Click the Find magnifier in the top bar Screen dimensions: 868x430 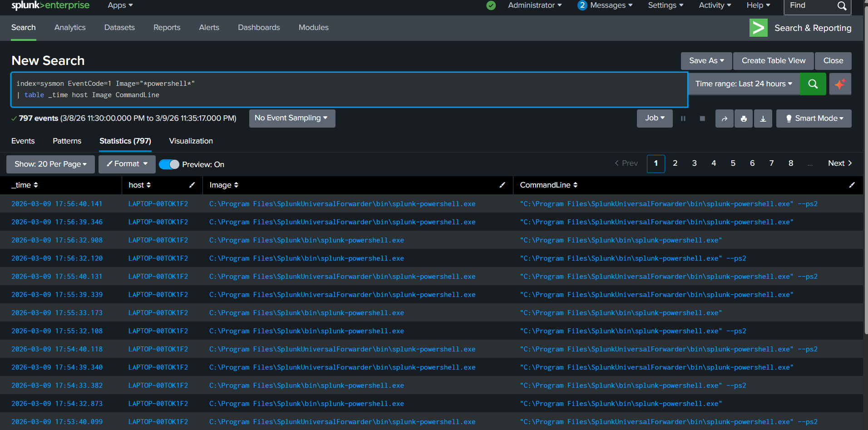click(x=842, y=6)
